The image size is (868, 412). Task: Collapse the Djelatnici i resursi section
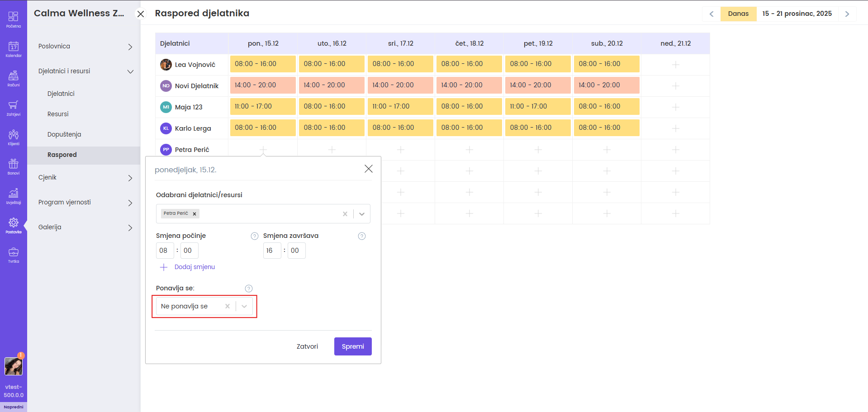click(x=130, y=71)
